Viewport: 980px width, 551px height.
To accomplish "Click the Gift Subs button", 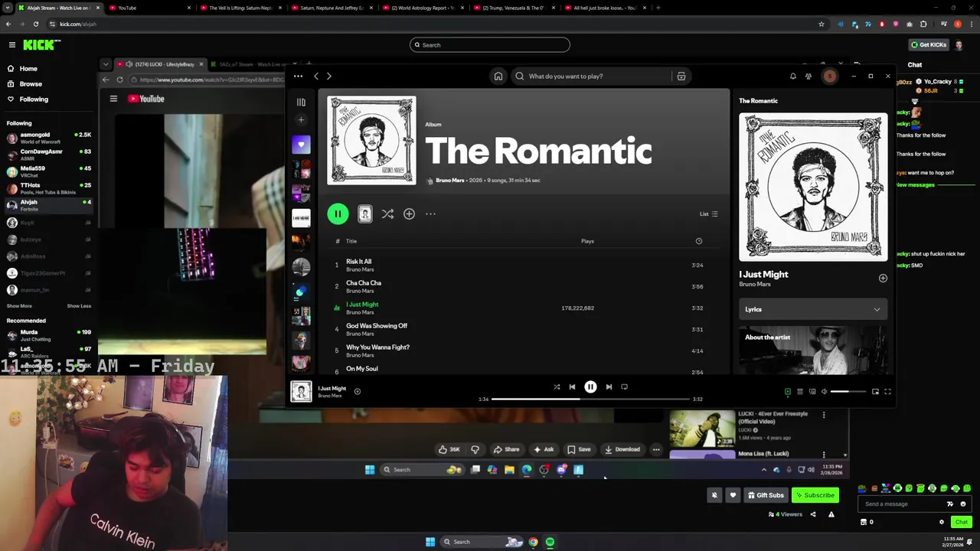I will 766,495.
